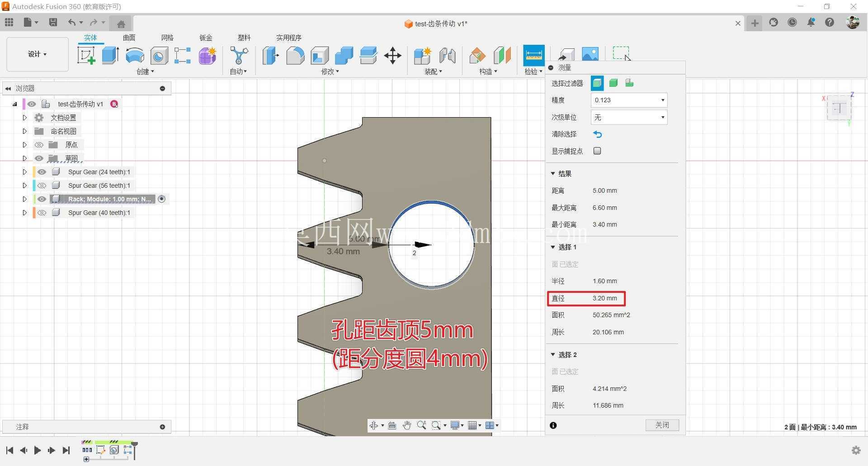Switch to the 钣金 tab
Viewport: 868px width, 466px height.
[x=206, y=38]
